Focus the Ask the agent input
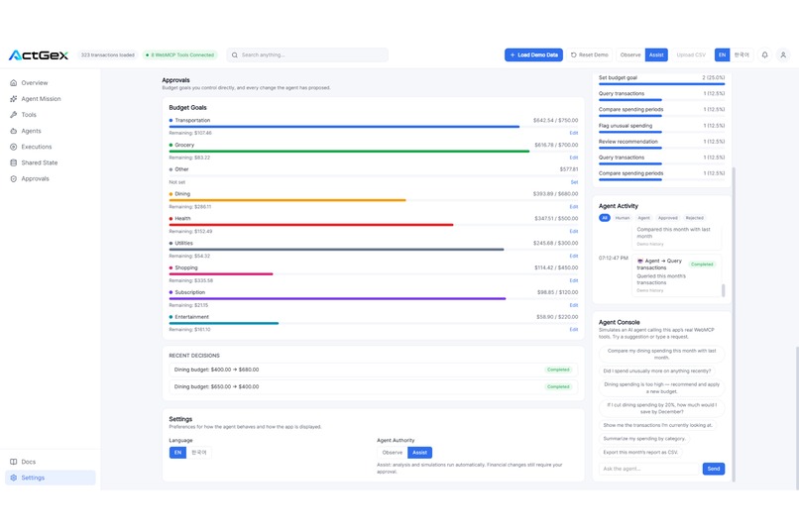The height and width of the screenshot is (532, 799). [x=648, y=469]
